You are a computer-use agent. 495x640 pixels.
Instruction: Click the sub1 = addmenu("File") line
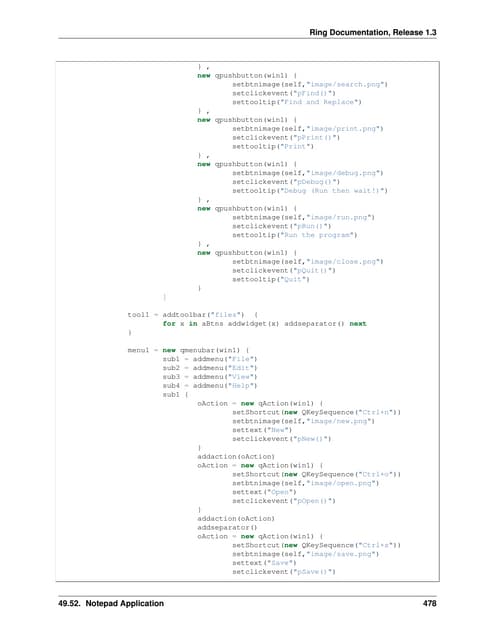click(x=210, y=359)
